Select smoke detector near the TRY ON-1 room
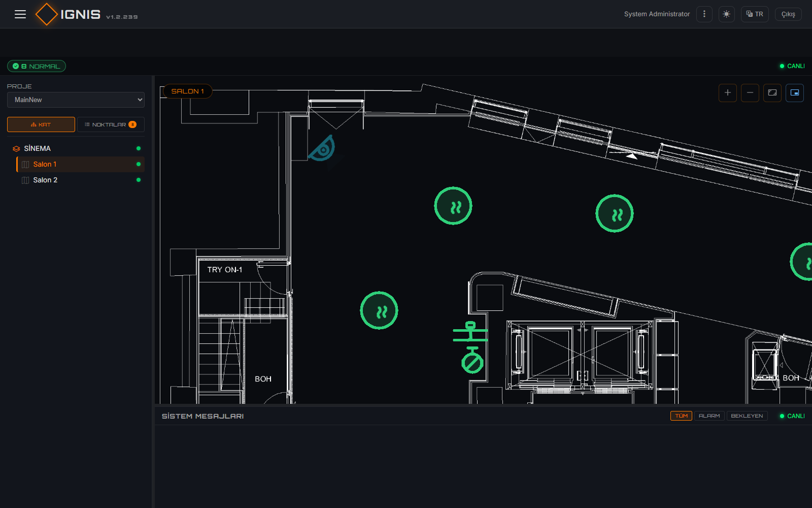Viewport: 812px width, 508px height. click(x=379, y=310)
